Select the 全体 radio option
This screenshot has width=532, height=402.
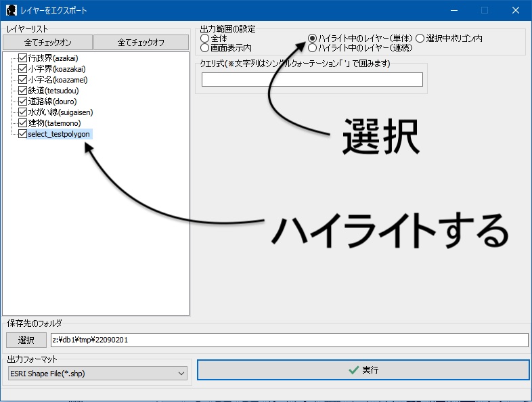205,39
